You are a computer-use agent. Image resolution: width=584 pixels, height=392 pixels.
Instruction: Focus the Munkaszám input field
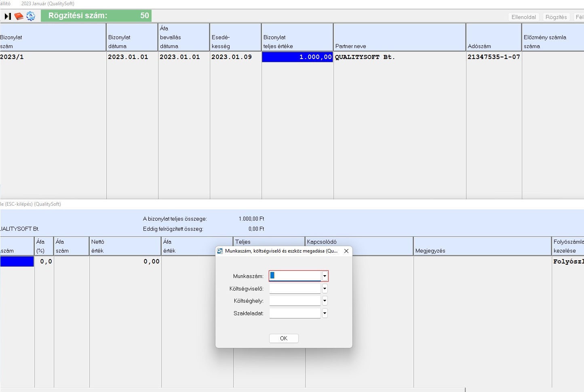tap(295, 276)
